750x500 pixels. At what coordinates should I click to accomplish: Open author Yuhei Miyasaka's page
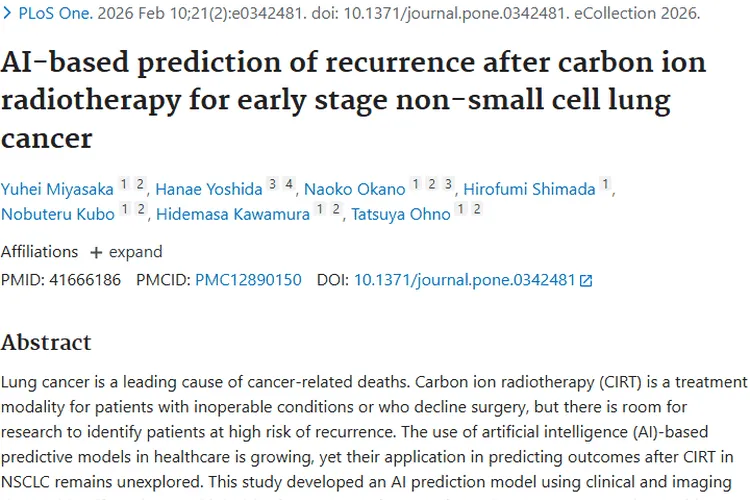click(x=56, y=188)
